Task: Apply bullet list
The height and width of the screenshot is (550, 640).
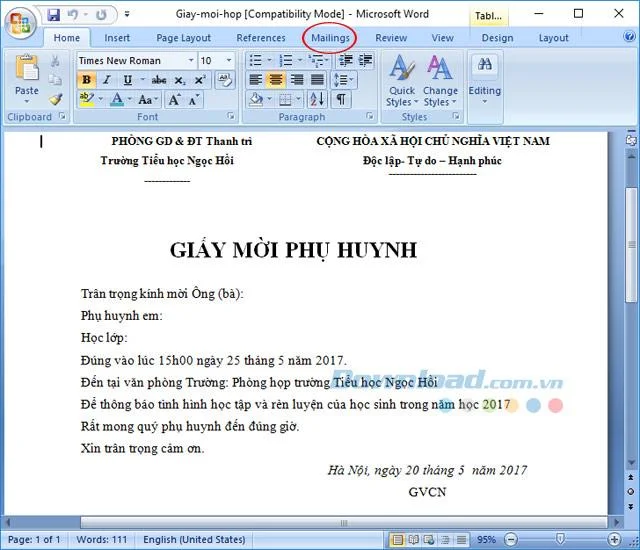Action: (256, 60)
